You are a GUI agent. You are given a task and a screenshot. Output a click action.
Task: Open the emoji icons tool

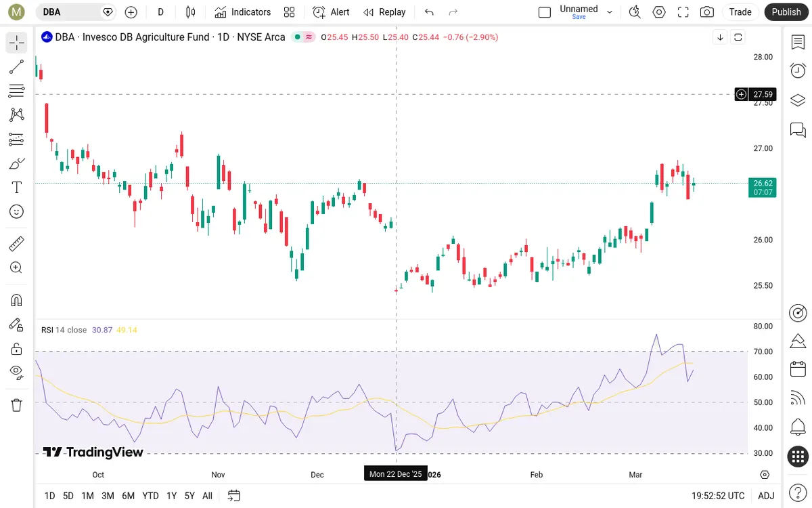pos(17,211)
